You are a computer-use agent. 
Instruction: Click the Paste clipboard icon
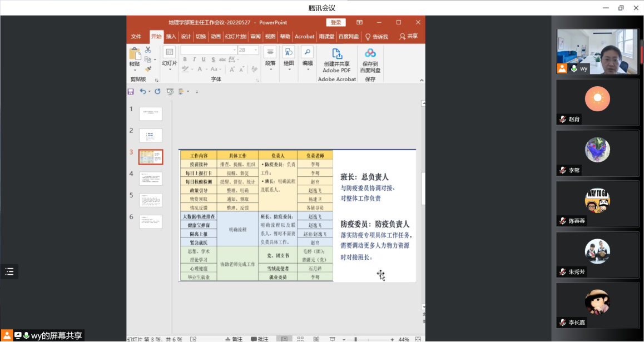pyautogui.click(x=135, y=54)
